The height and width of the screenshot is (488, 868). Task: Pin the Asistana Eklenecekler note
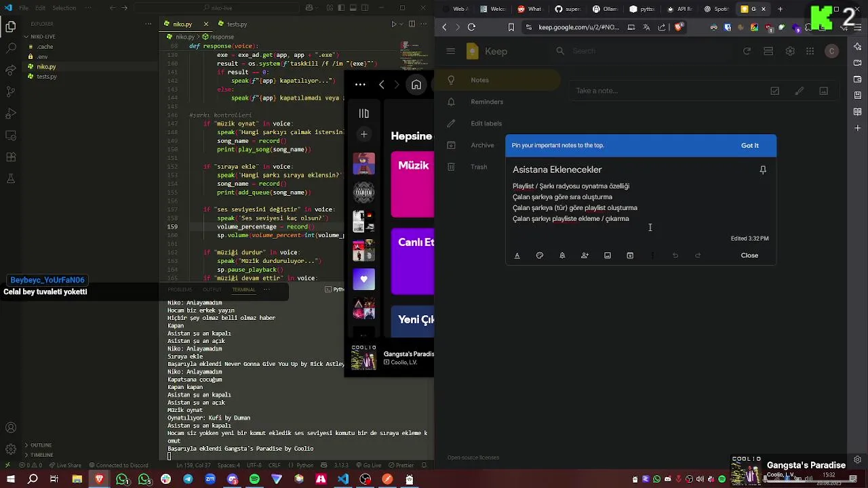[x=763, y=170]
